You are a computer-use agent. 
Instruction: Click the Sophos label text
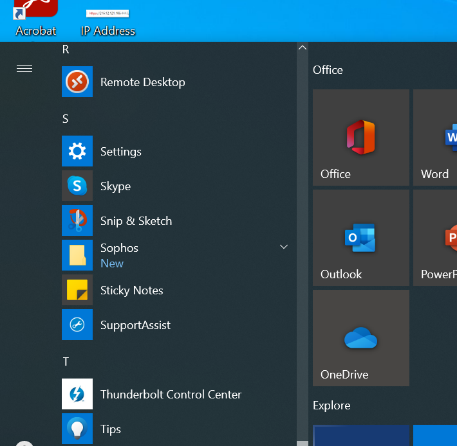(x=119, y=248)
